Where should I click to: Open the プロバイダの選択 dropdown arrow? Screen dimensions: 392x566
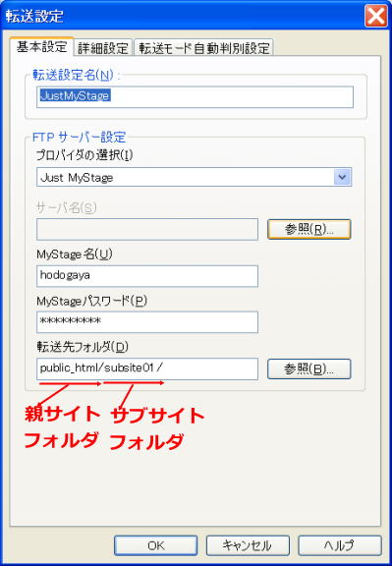pos(342,177)
